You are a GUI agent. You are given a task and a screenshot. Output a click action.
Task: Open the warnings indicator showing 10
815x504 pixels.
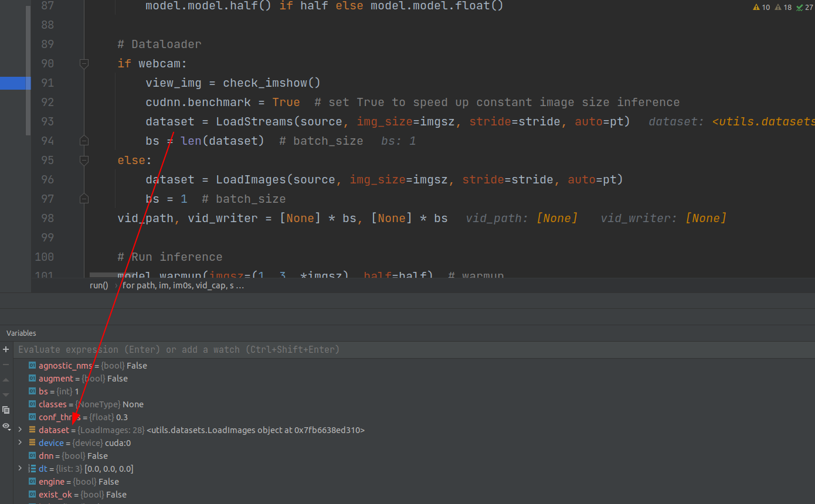[x=762, y=8]
